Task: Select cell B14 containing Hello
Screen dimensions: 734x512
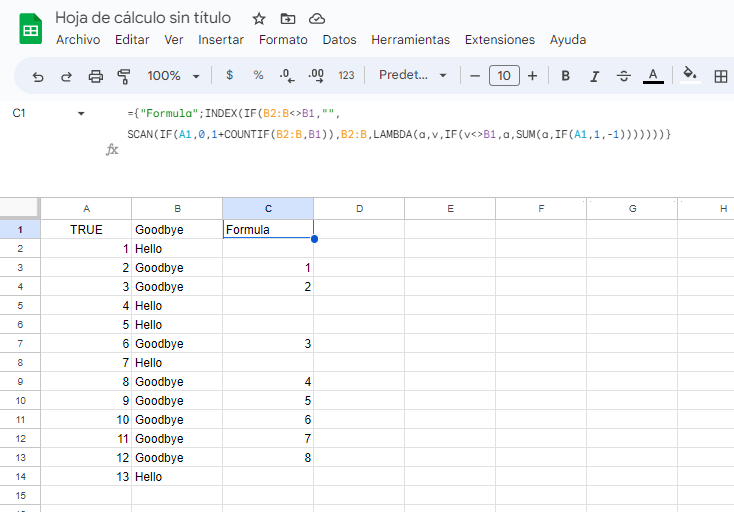Action: (177, 476)
